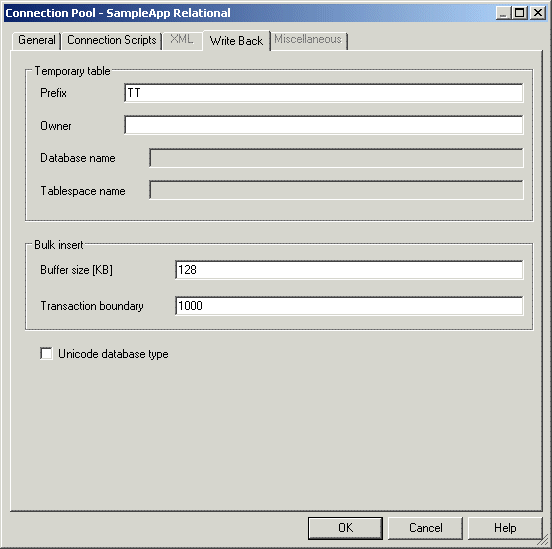The image size is (552, 549).
Task: Open Help for this dialog
Action: point(505,528)
